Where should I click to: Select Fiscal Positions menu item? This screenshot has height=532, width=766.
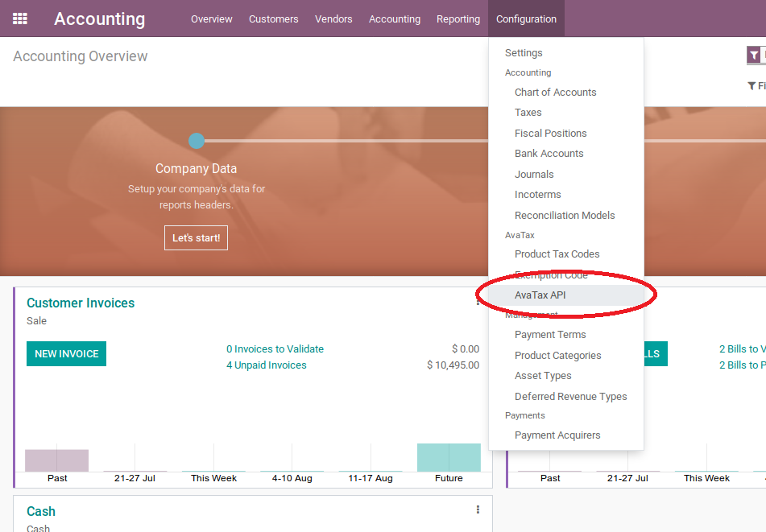tap(550, 134)
